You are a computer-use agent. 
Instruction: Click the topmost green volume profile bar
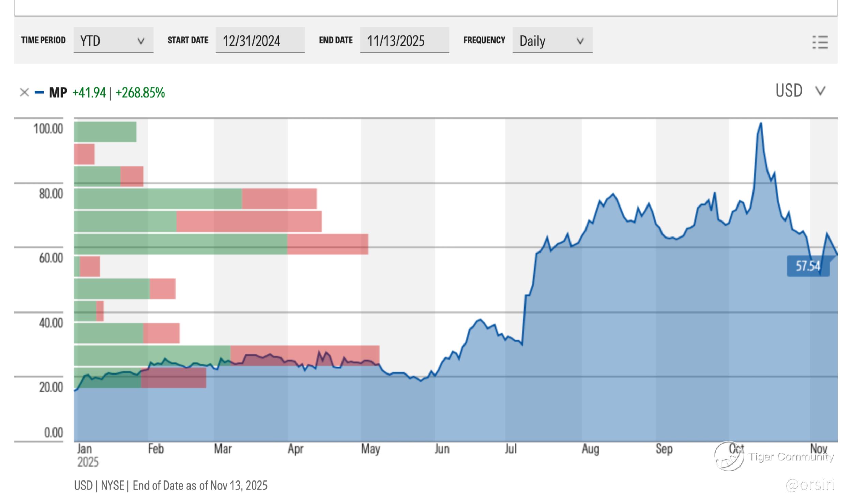105,132
